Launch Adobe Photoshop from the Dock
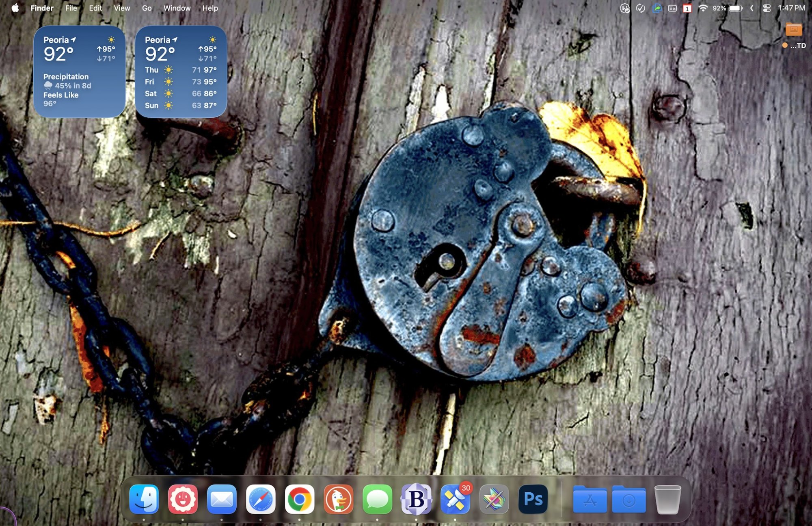 533,499
